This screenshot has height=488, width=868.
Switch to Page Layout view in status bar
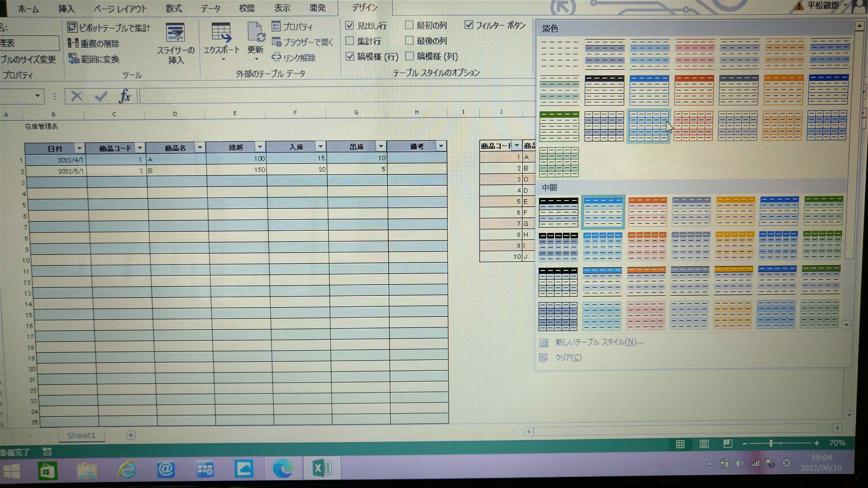[x=704, y=444]
